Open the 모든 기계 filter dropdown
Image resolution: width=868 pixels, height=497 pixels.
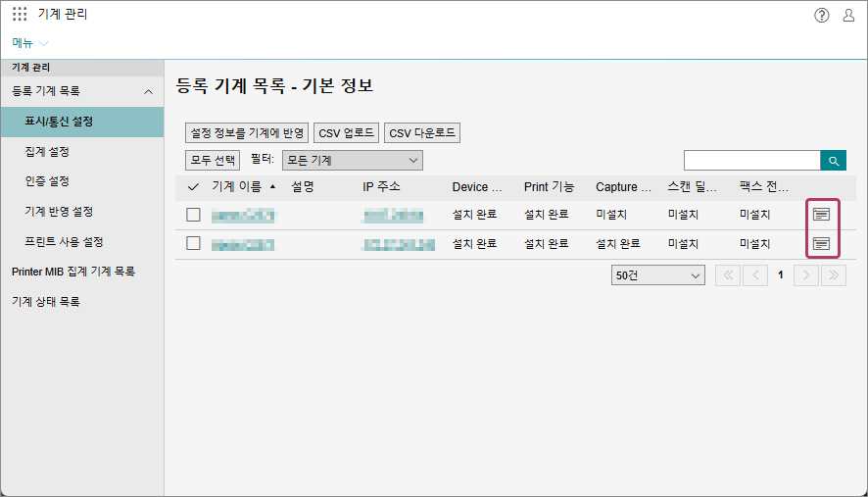(x=352, y=160)
